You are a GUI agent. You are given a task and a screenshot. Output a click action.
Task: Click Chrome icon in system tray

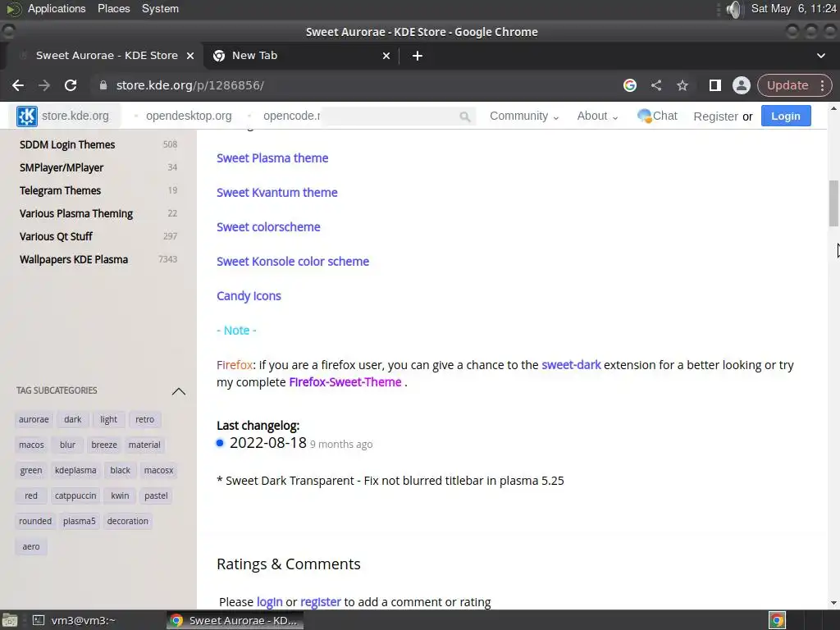click(x=778, y=620)
